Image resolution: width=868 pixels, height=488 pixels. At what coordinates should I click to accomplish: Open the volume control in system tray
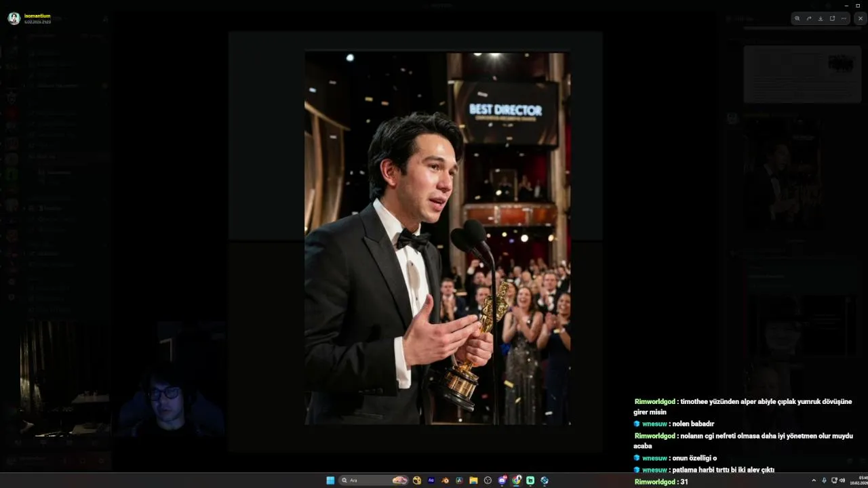point(842,481)
